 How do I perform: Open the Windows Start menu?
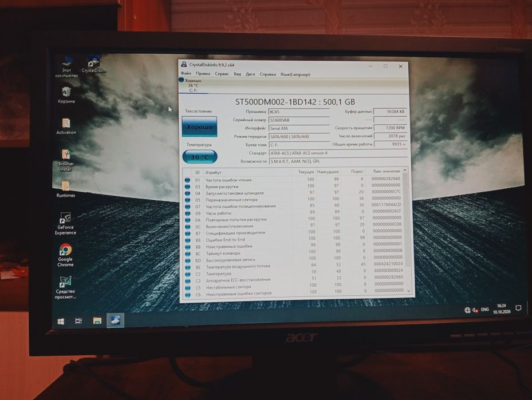pos(61,321)
